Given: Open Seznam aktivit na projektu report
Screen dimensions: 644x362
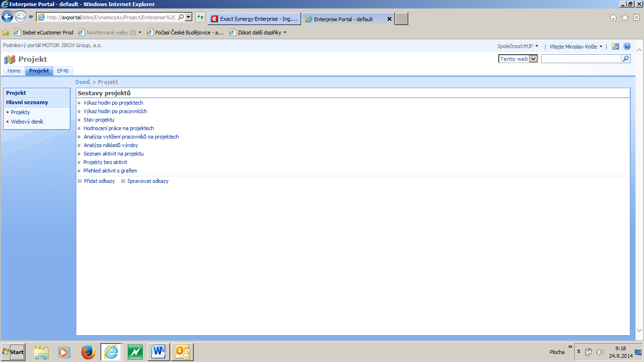Looking at the screenshot, I should pos(114,154).
